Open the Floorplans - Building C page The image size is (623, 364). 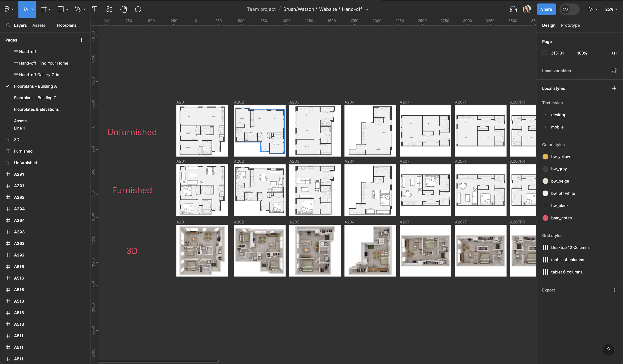(x=35, y=98)
